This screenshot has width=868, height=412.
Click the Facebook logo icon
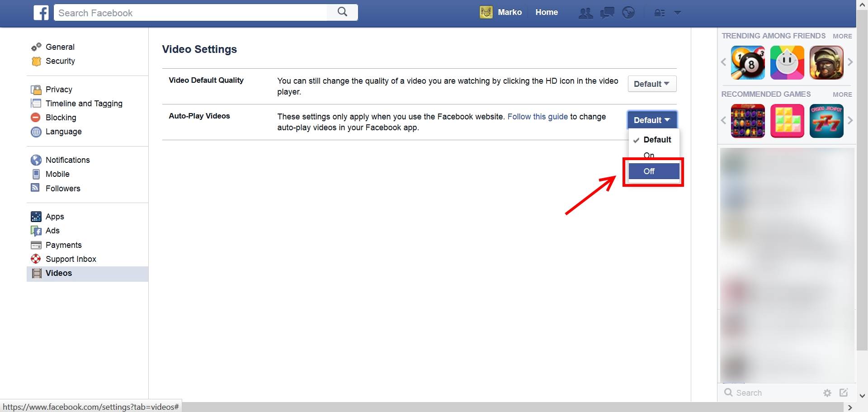[x=41, y=13]
